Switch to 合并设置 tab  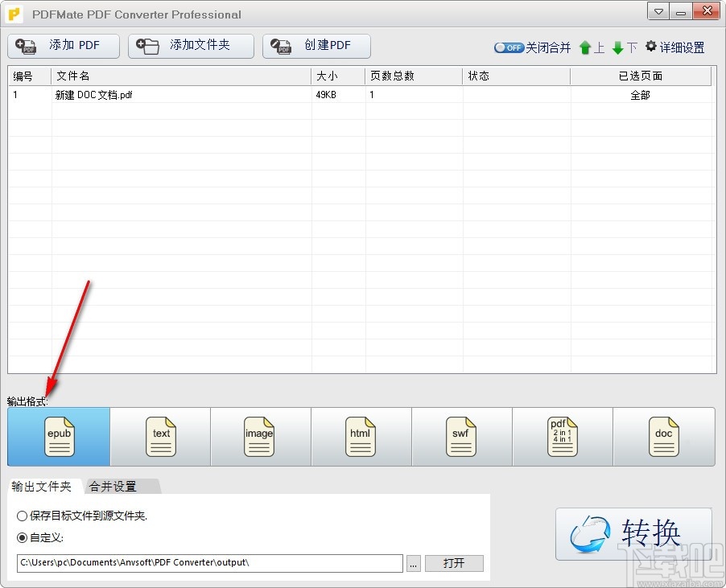click(122, 486)
